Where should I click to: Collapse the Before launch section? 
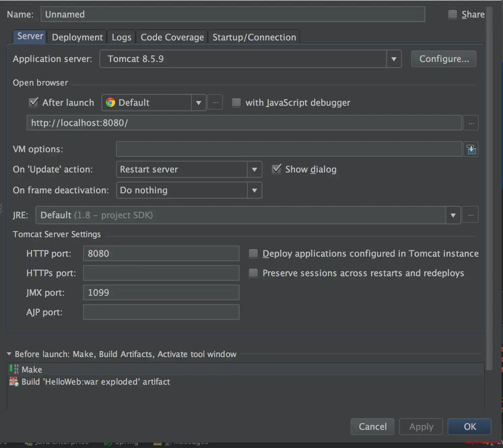[x=9, y=354]
